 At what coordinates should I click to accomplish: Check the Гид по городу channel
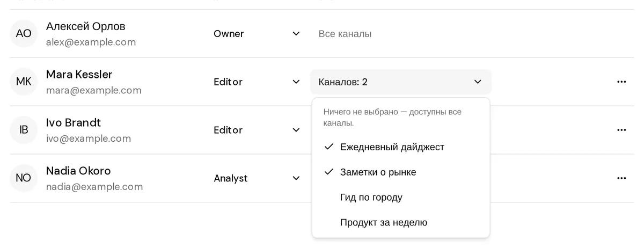(401, 197)
